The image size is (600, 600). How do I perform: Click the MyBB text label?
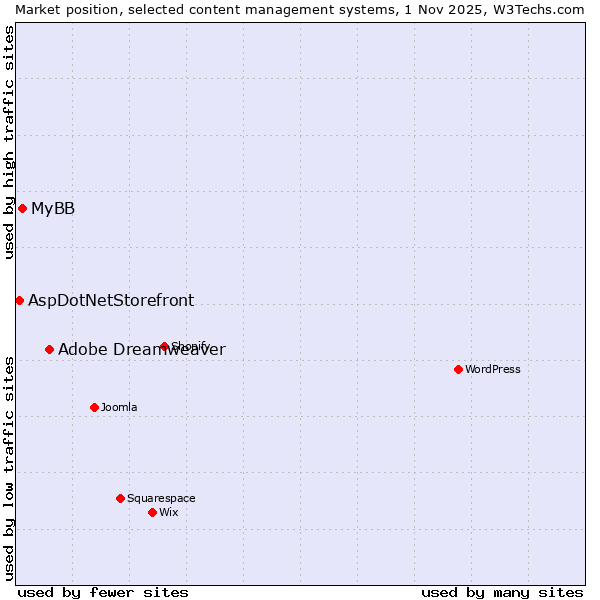[53, 209]
